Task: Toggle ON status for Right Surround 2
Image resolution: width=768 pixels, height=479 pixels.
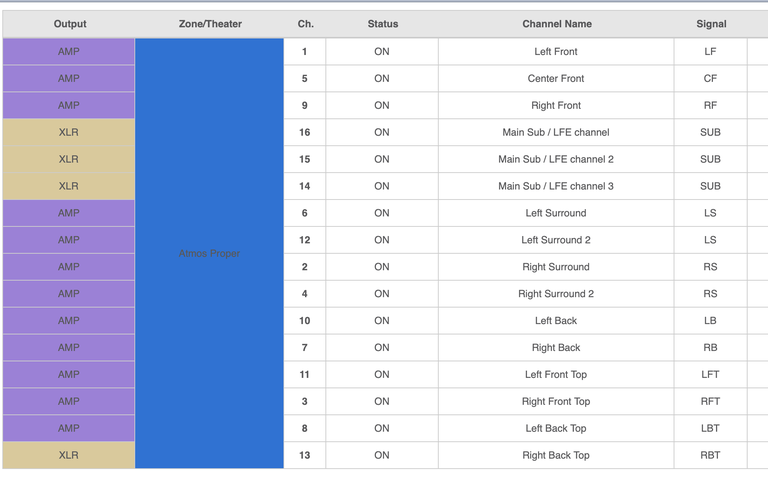Action: click(x=381, y=295)
